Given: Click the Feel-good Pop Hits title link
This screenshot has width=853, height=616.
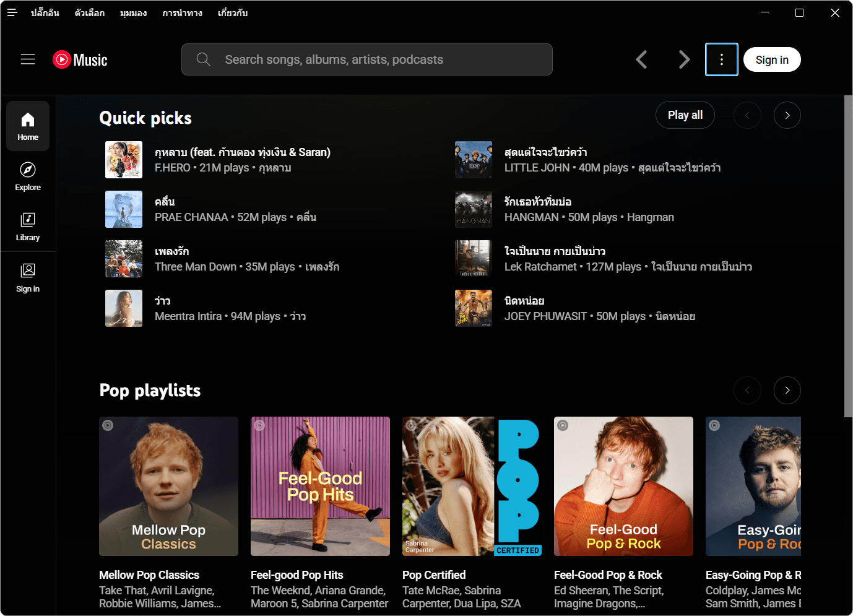Looking at the screenshot, I should [x=297, y=575].
